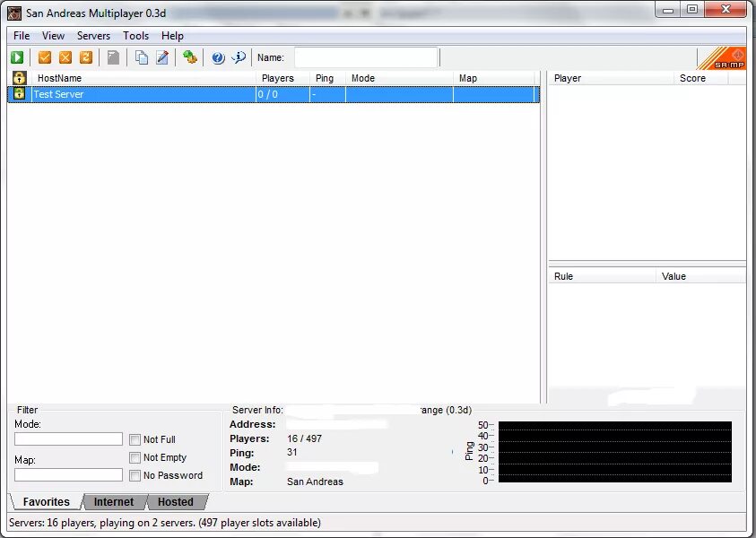Click the Rule column header
Screen dimensions: 756x538
602,276
